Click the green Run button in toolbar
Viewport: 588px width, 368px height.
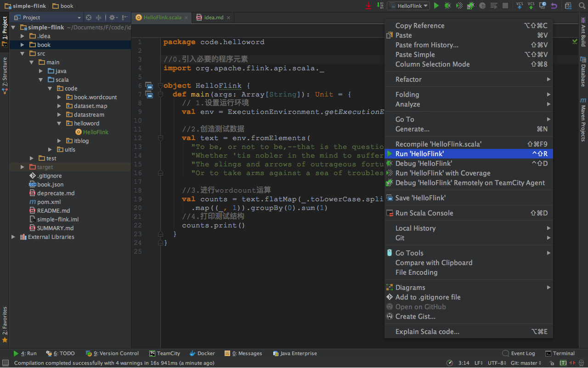coord(436,6)
